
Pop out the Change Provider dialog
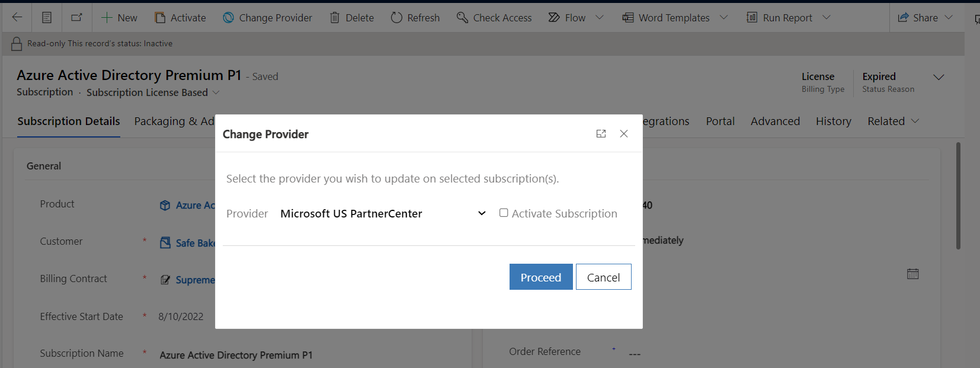pyautogui.click(x=601, y=134)
